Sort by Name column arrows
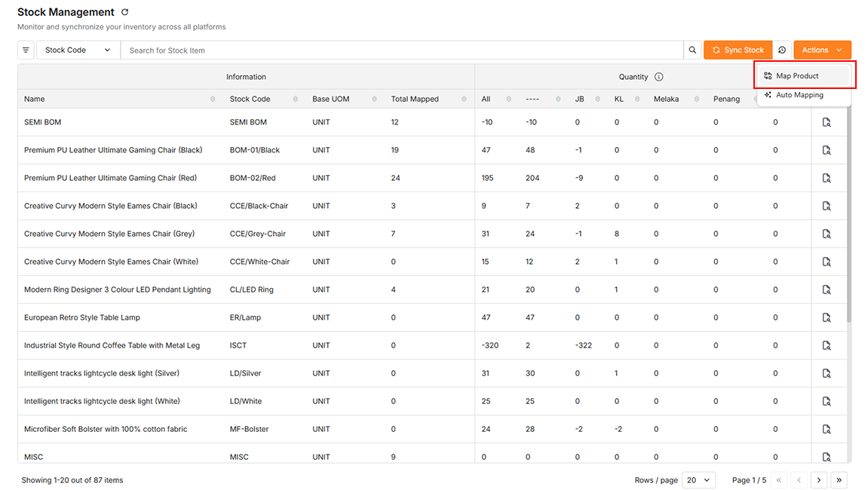 click(x=213, y=99)
